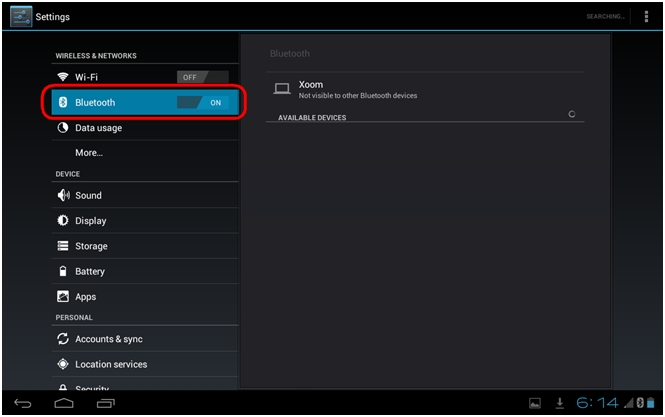Open the Display settings

145,221
